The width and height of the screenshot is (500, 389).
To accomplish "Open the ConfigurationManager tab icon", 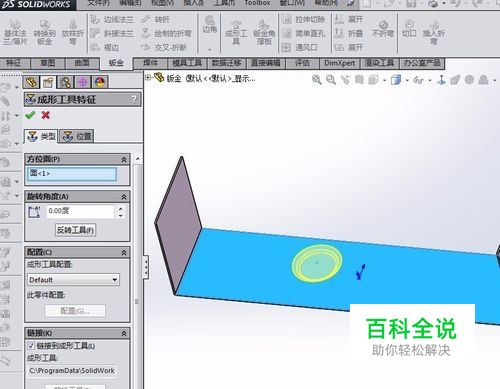I will (x=65, y=82).
